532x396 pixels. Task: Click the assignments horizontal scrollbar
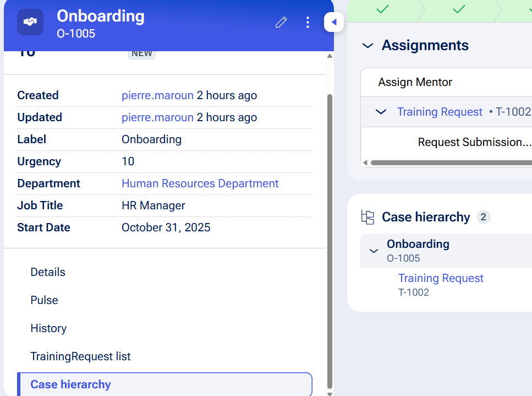451,163
